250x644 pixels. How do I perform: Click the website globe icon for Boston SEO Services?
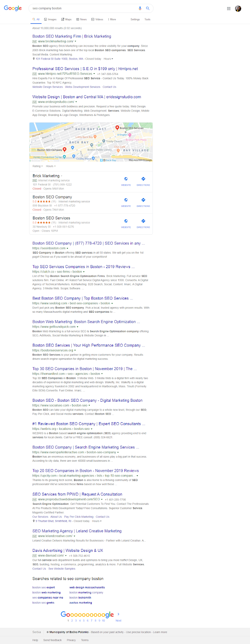[x=126, y=221]
